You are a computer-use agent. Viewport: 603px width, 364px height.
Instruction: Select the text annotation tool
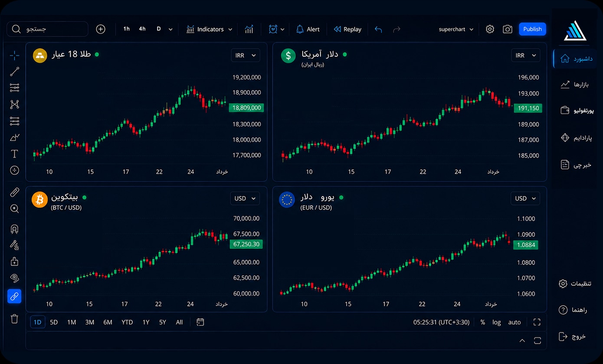point(14,154)
